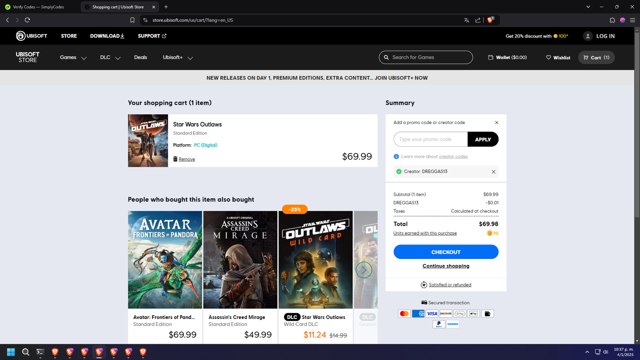Open the Assassin's Creed Mirage cover

[x=240, y=260]
